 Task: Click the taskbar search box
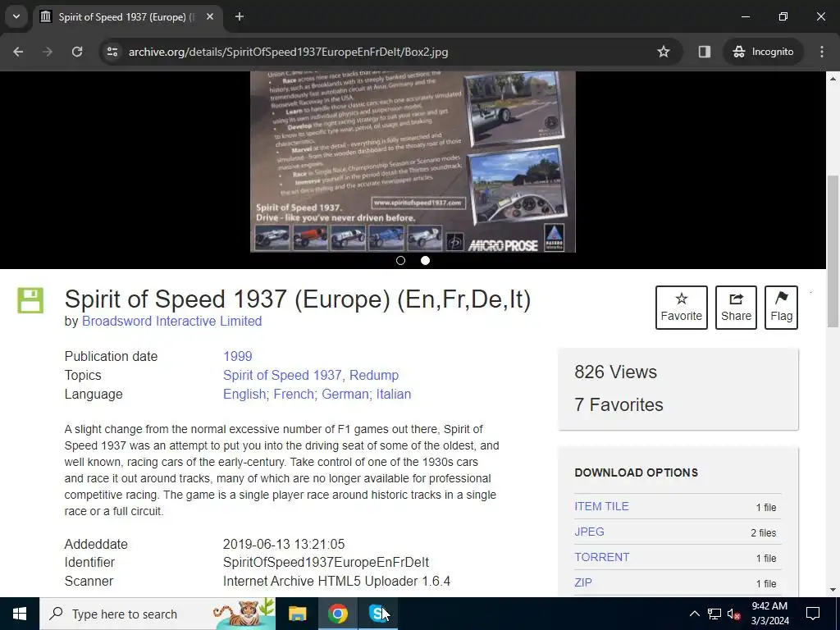157,614
